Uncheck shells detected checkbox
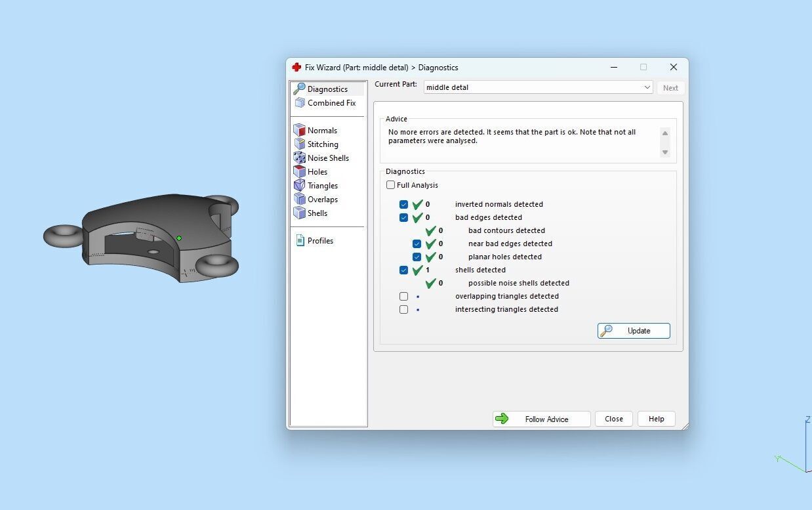 pos(403,270)
